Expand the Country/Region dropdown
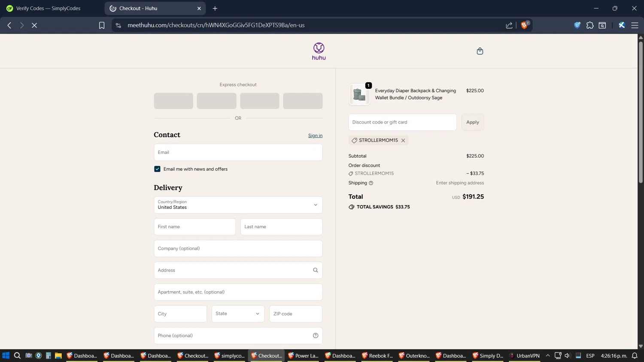 click(238, 205)
